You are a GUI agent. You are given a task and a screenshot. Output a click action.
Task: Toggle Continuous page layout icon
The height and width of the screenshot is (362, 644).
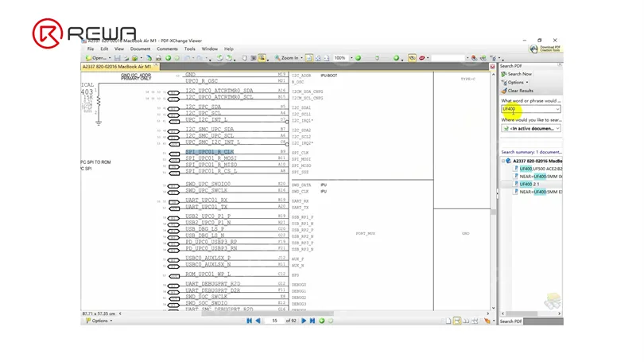click(456, 321)
